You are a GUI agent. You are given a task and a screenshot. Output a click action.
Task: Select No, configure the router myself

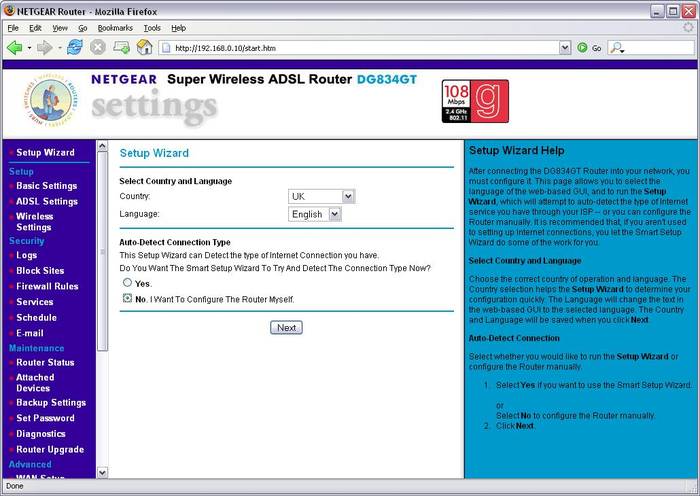[127, 298]
